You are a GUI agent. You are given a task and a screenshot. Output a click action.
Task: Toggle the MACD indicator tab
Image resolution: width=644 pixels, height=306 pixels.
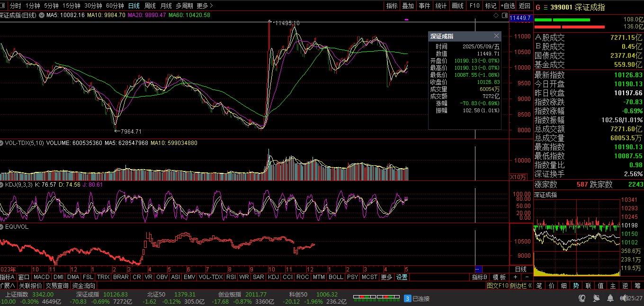pos(42,277)
